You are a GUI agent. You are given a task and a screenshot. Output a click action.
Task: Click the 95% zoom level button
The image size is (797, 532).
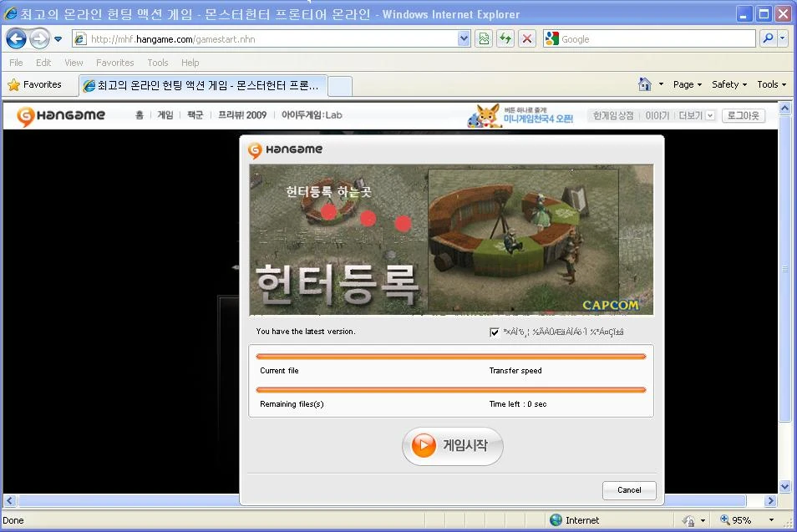tap(736, 519)
